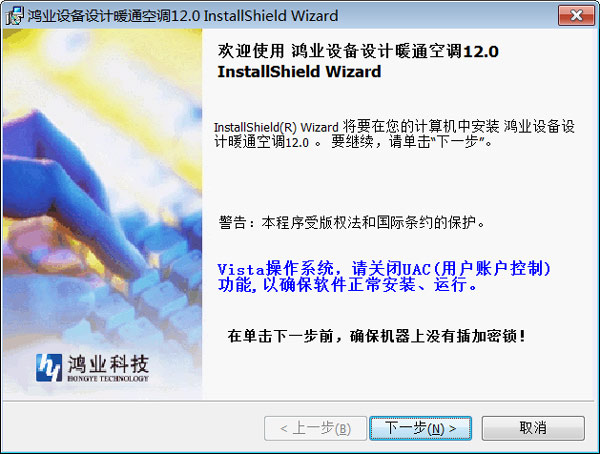Click the 要继续,请单击"下一步" instruction line

tap(411, 142)
